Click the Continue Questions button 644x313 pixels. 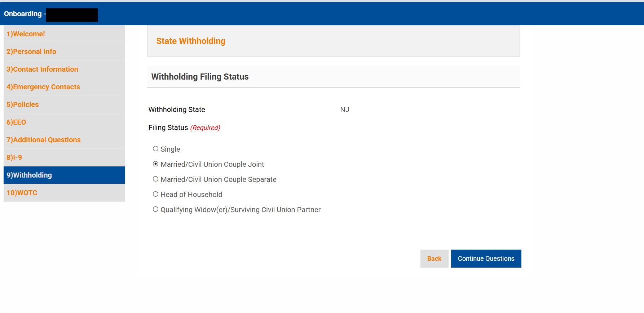coord(486,259)
